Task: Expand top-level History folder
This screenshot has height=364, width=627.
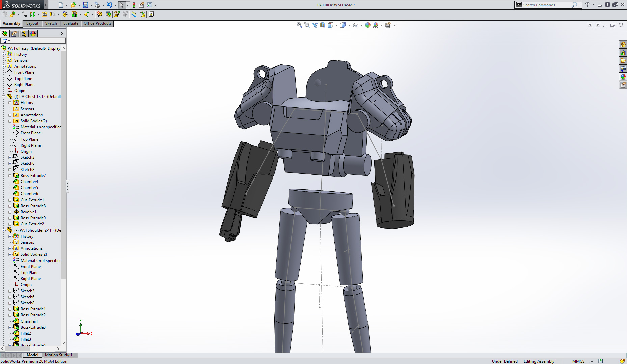Action: (x=4, y=54)
